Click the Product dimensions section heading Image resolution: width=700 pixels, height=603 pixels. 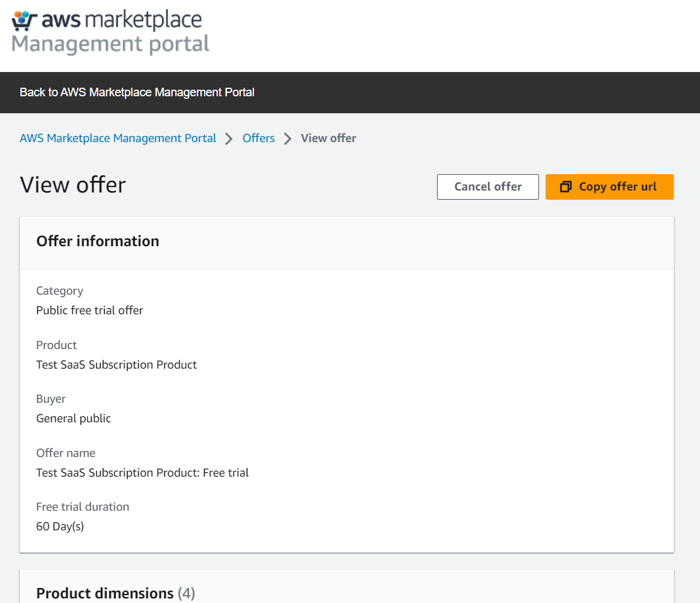coord(105,593)
